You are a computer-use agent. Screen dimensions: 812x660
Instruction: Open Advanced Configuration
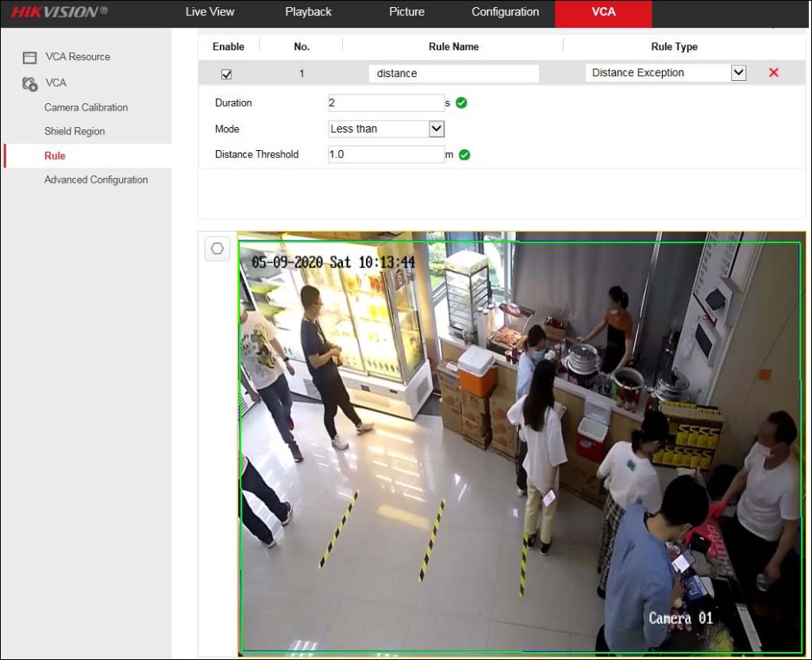[x=96, y=179]
